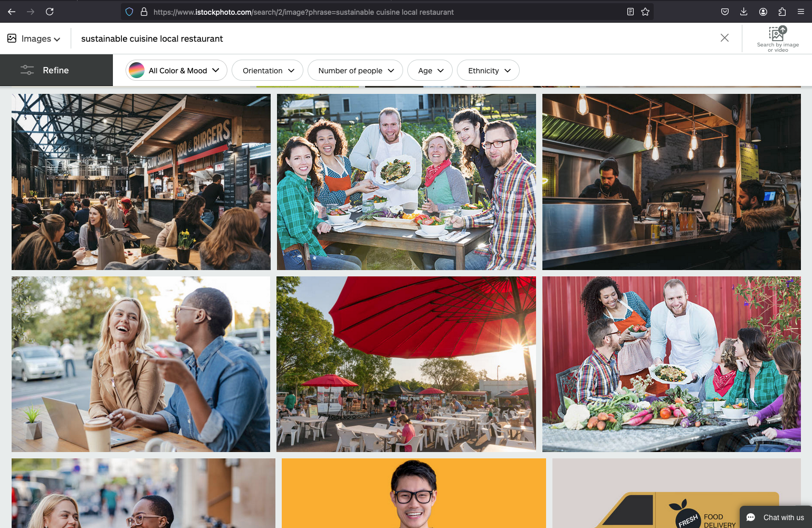Open reader view icon in address bar
Image resolution: width=812 pixels, height=528 pixels.
click(630, 12)
